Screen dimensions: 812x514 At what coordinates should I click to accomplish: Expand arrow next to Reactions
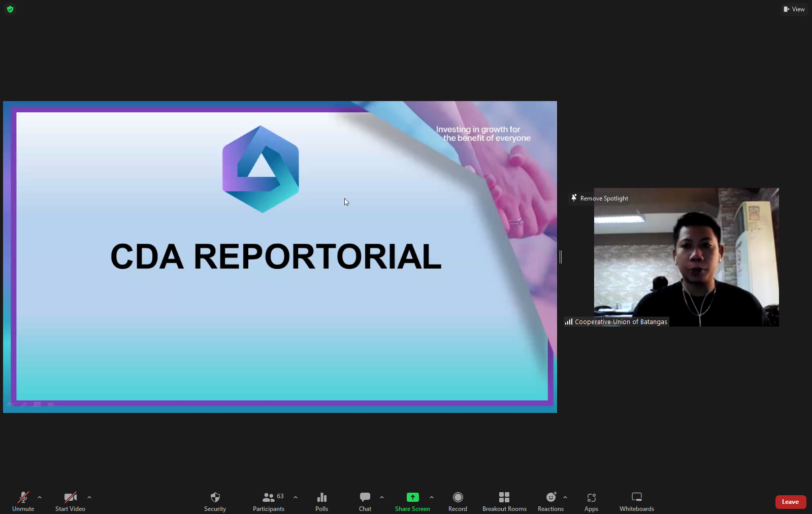tap(565, 498)
